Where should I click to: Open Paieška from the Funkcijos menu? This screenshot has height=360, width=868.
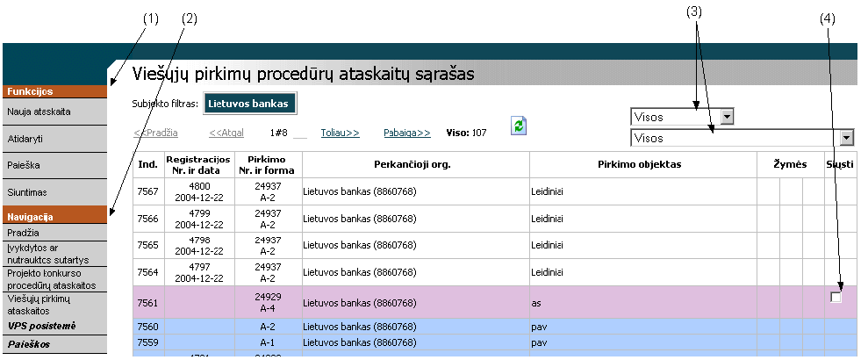(x=54, y=166)
